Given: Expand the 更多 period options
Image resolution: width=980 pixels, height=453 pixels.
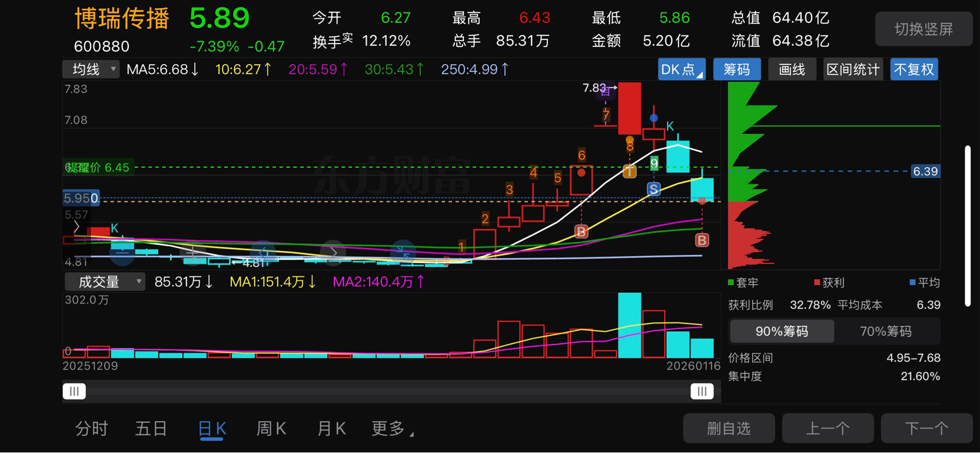Looking at the screenshot, I should 392,428.
